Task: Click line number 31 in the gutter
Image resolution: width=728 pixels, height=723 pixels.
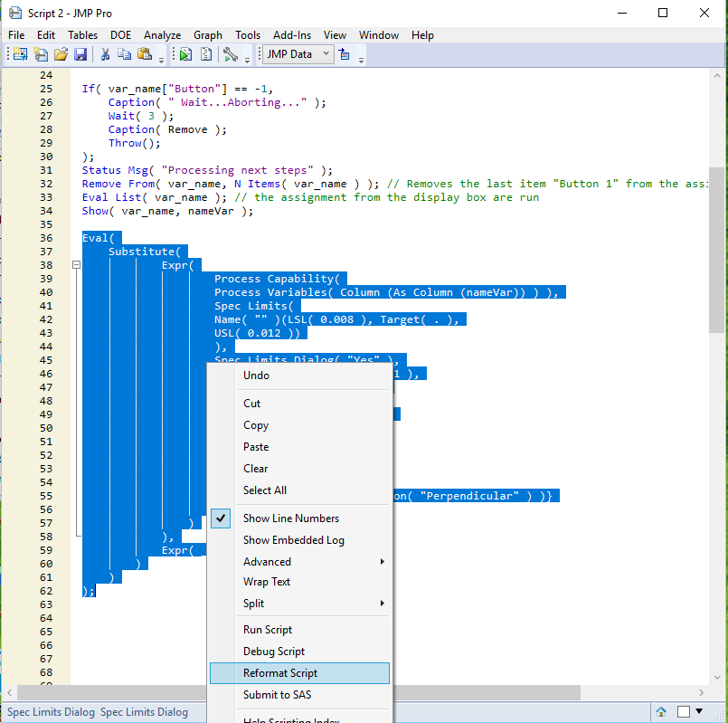Action: (46, 170)
